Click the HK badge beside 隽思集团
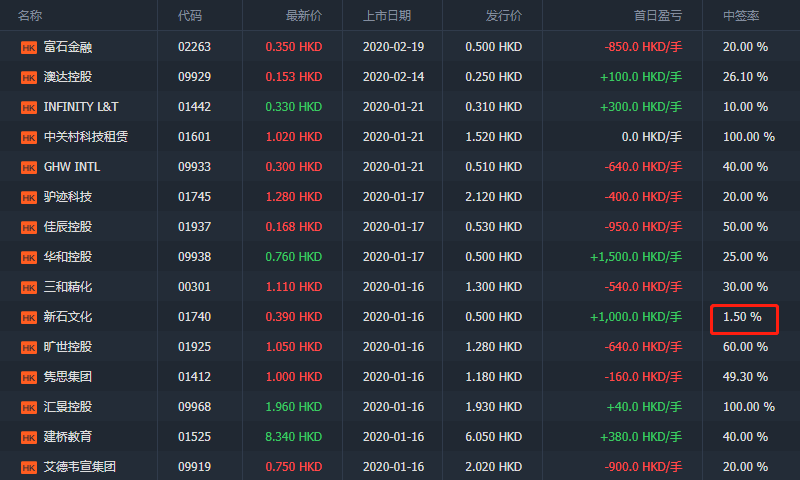 [x=29, y=377]
